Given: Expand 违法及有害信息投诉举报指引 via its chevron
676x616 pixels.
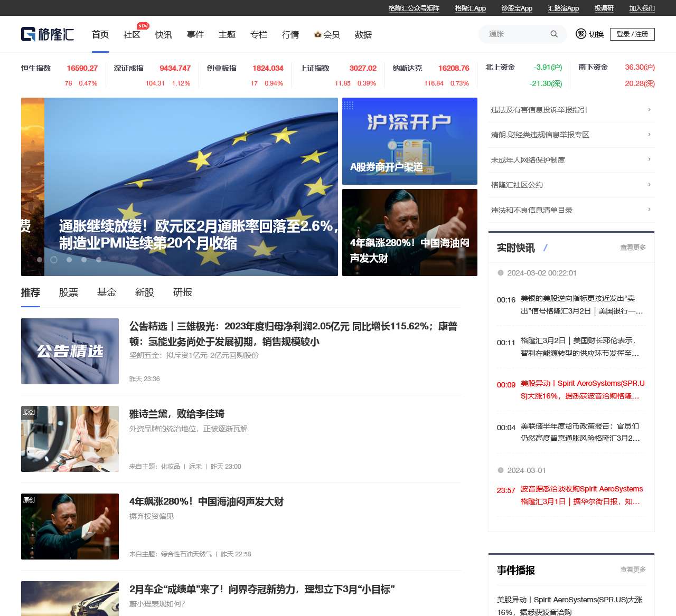Looking at the screenshot, I should tap(649, 110).
